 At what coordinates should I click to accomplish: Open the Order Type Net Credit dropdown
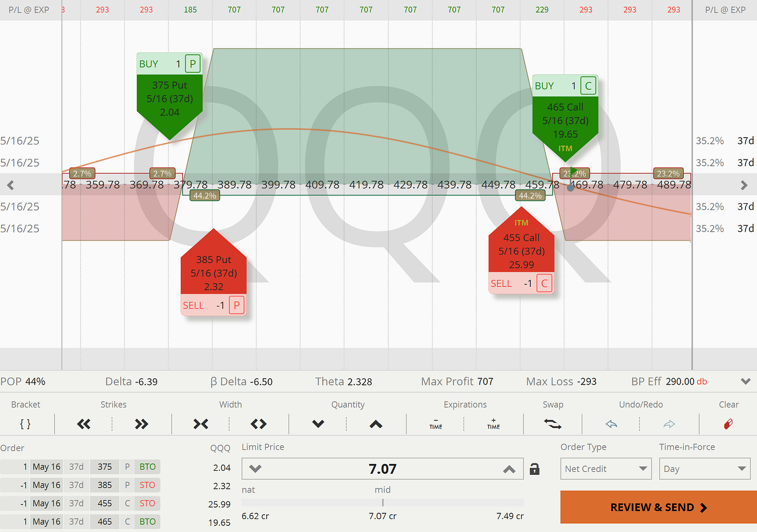click(x=606, y=469)
